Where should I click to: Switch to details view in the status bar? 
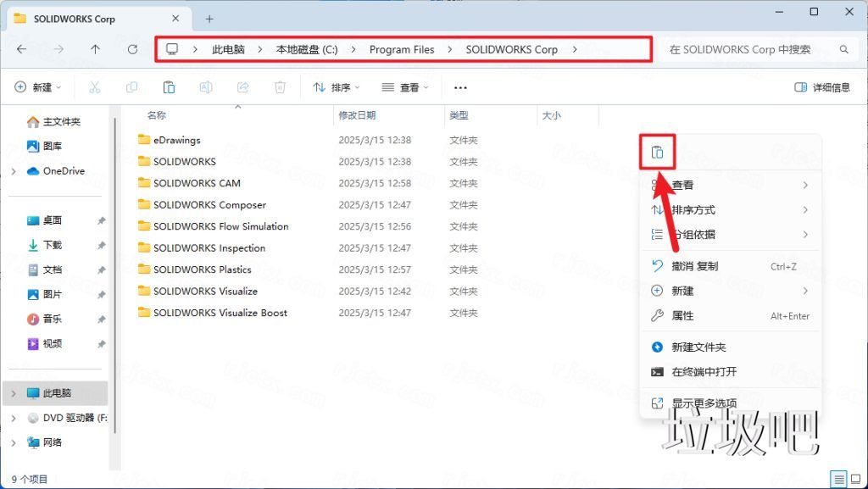[x=840, y=479]
